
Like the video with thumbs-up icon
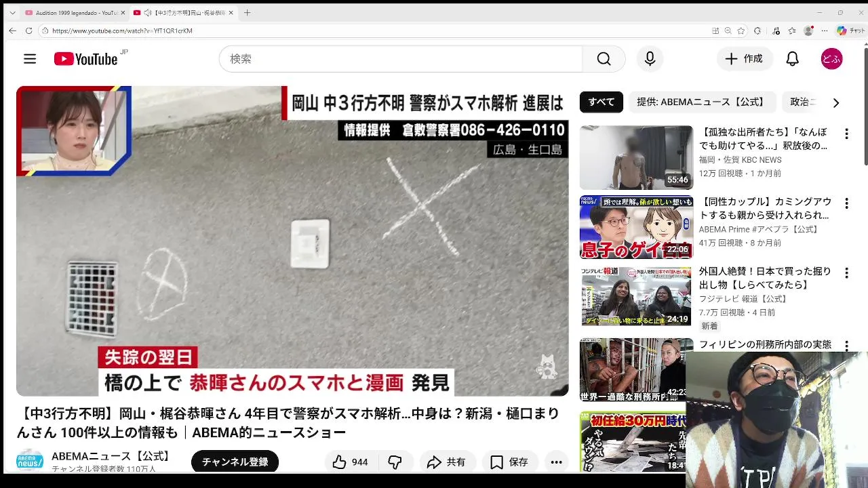coord(340,462)
